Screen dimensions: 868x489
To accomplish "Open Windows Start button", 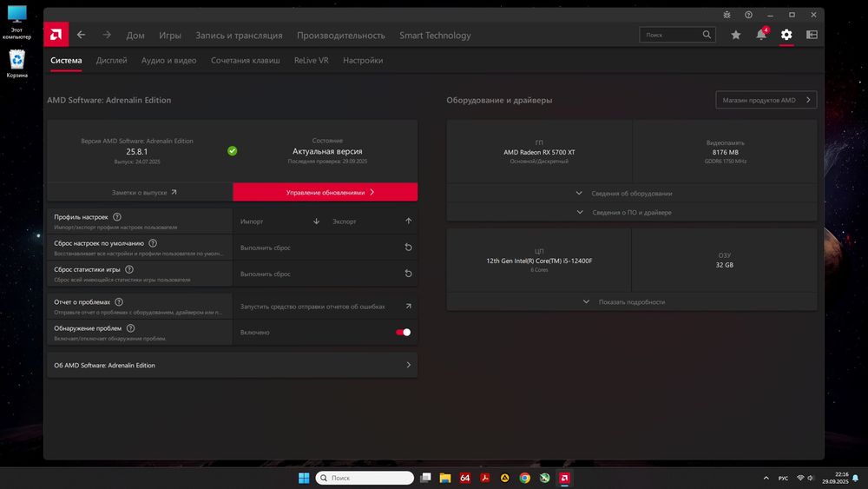I will point(304,478).
